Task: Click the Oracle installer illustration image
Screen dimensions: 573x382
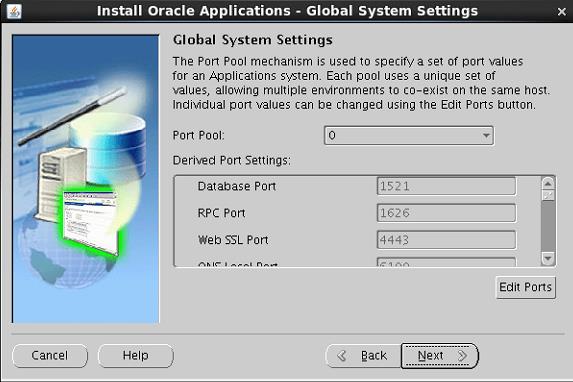Action: point(86,179)
